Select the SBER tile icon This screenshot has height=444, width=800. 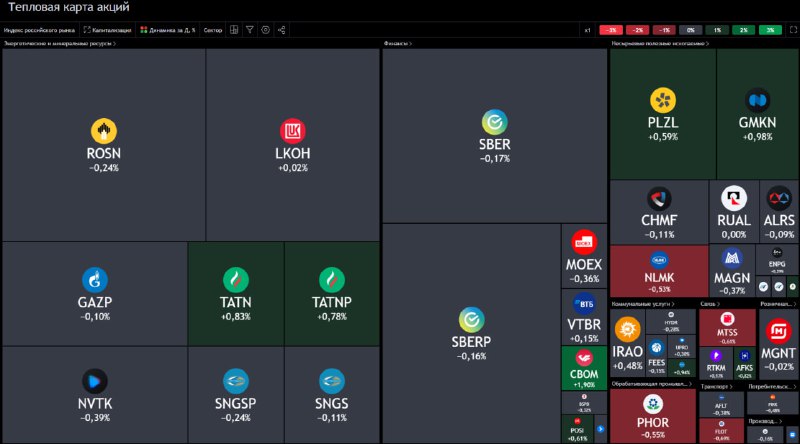tap(494, 122)
